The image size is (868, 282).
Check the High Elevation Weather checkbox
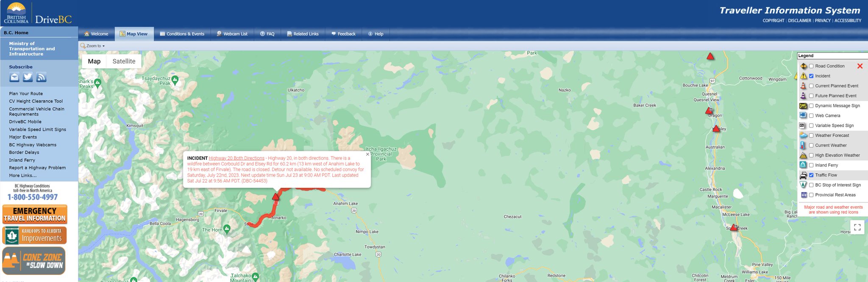[x=811, y=155]
